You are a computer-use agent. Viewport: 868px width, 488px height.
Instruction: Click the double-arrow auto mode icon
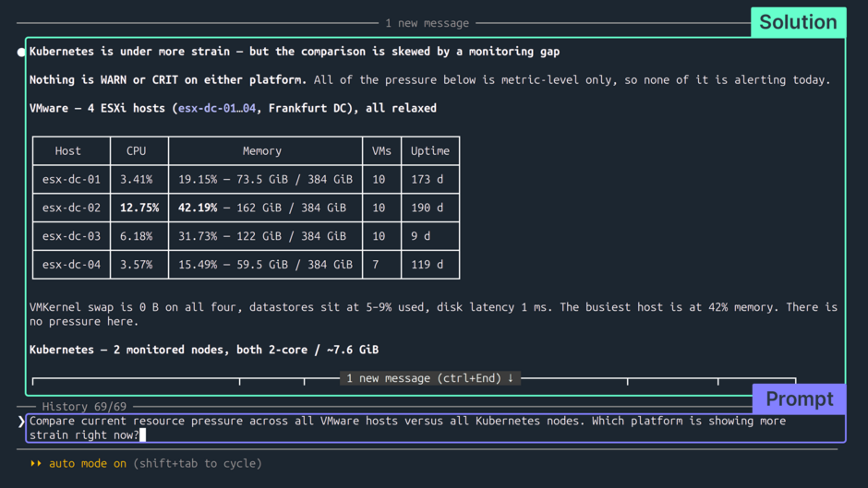[x=36, y=463]
